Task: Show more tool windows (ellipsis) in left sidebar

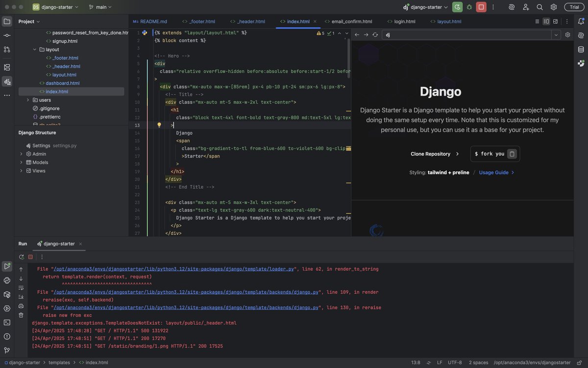Action: pyautogui.click(x=7, y=95)
